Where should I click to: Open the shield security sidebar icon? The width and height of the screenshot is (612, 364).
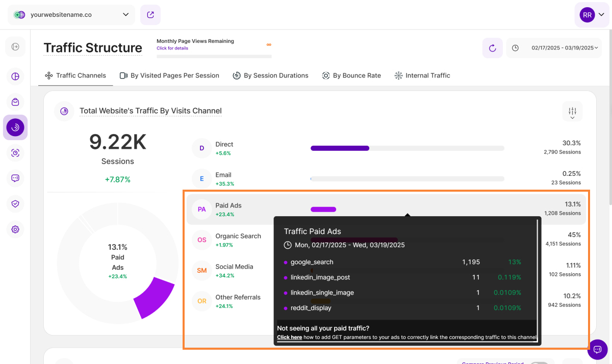pyautogui.click(x=15, y=204)
